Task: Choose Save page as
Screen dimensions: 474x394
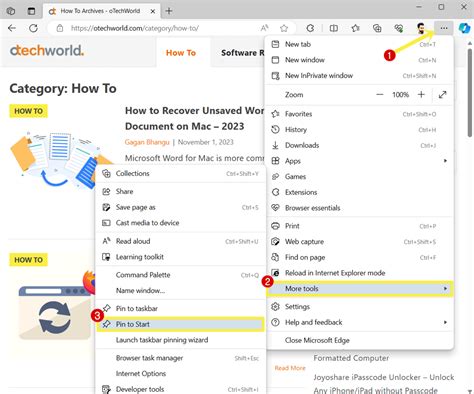Action: tap(180, 207)
